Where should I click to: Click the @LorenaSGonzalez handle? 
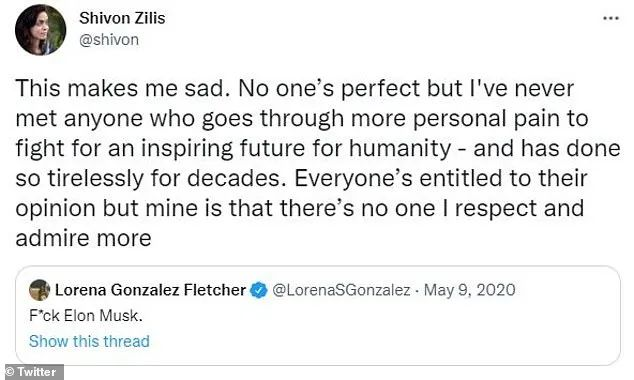point(341,290)
